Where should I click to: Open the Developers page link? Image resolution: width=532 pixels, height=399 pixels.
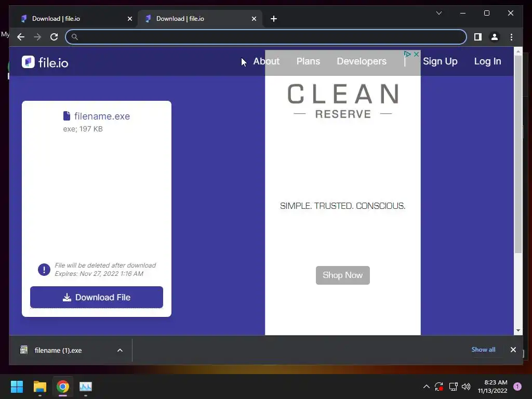coord(362,61)
